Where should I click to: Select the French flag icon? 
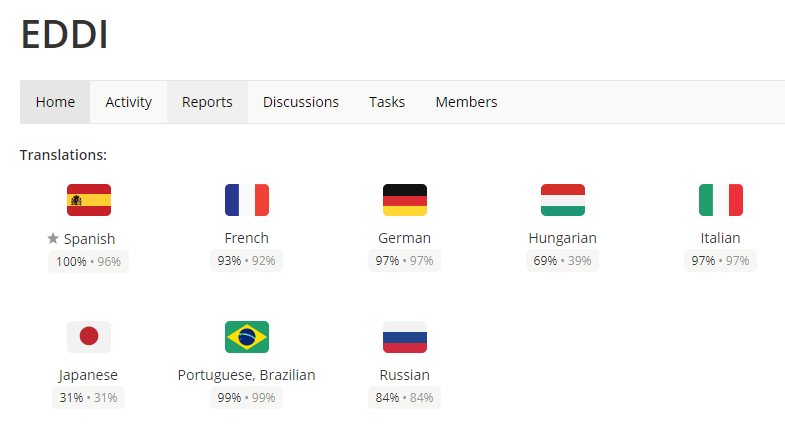coord(247,200)
